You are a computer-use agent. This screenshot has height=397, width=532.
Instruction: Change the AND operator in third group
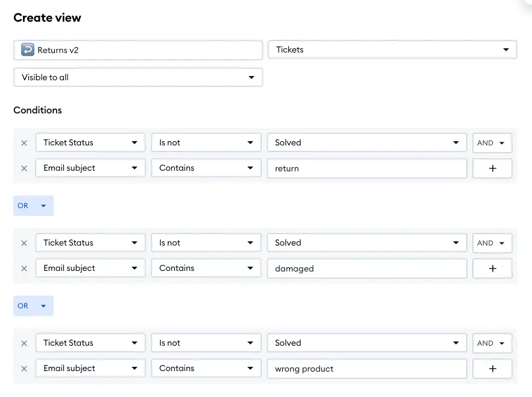pyautogui.click(x=492, y=343)
